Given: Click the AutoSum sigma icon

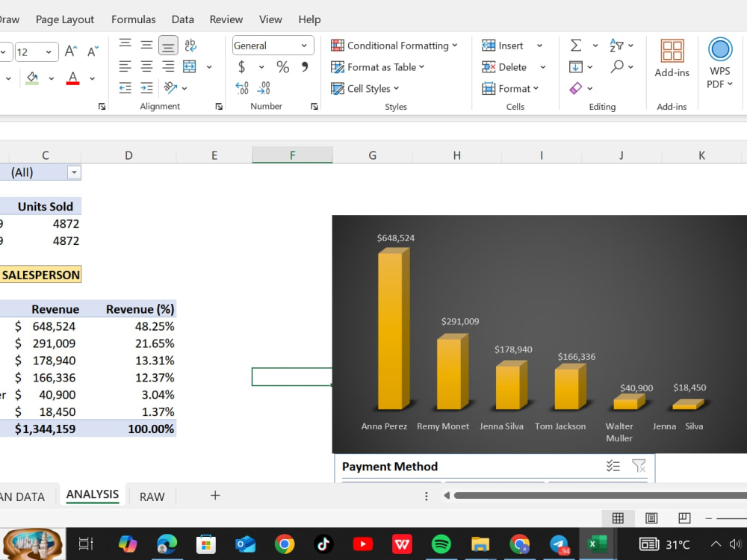Looking at the screenshot, I should tap(576, 46).
